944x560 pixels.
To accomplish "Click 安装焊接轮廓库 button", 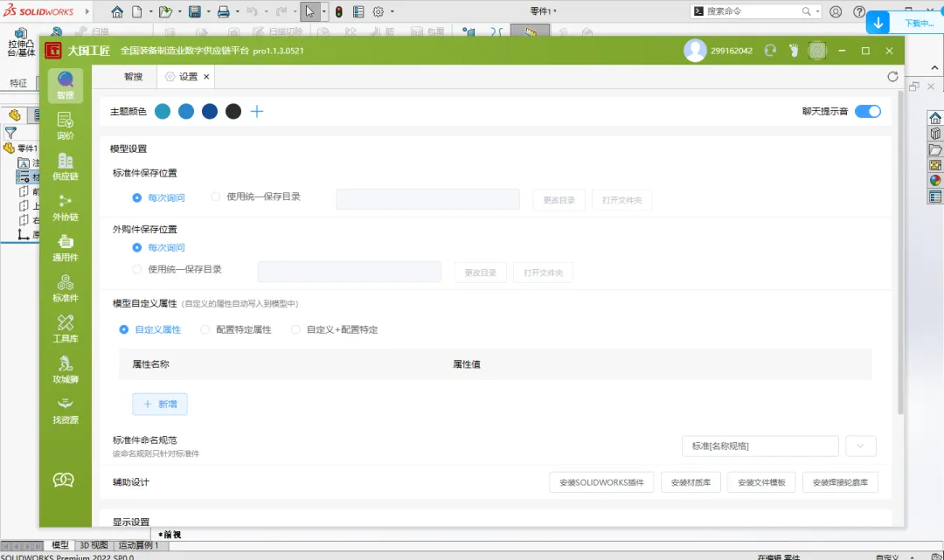I will tap(840, 482).
